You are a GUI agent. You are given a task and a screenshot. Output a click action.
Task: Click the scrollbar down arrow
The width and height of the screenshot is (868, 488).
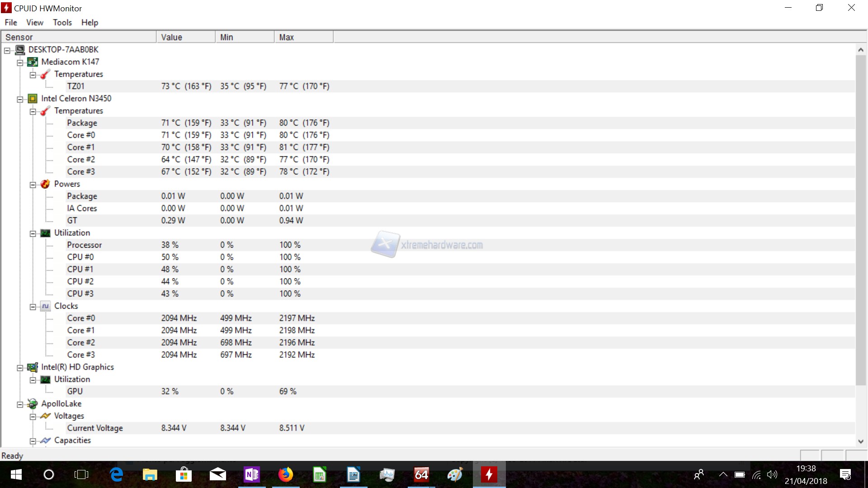point(860,441)
